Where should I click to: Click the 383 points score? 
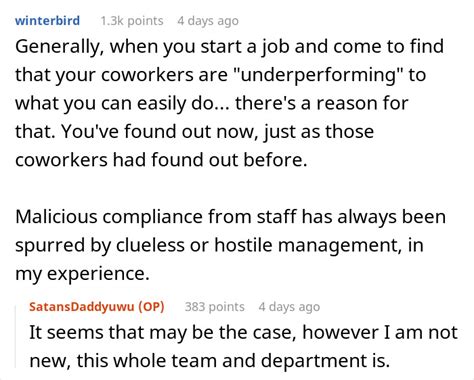point(215,306)
